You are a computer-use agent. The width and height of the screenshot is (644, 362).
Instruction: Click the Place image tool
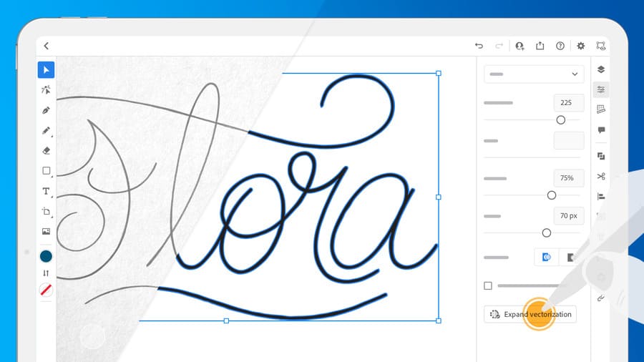46,232
